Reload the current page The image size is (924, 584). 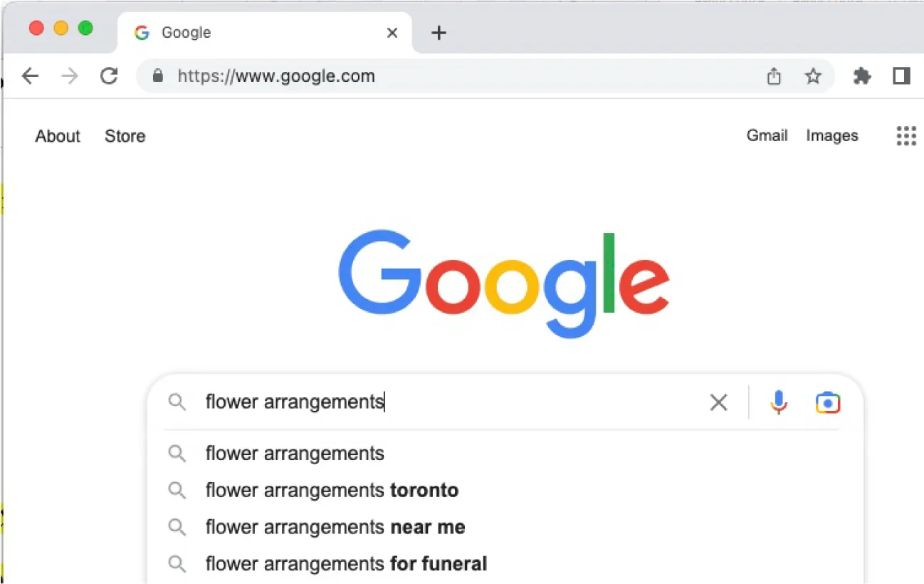point(109,76)
